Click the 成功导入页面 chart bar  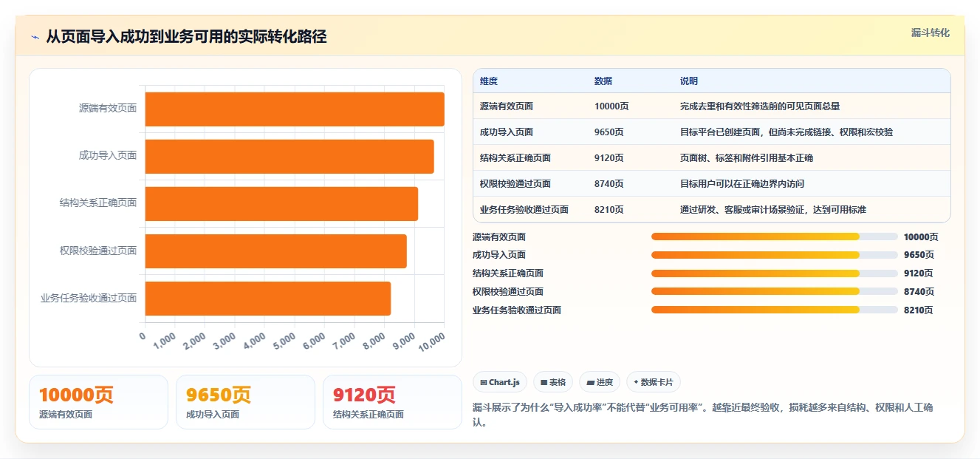(x=289, y=156)
